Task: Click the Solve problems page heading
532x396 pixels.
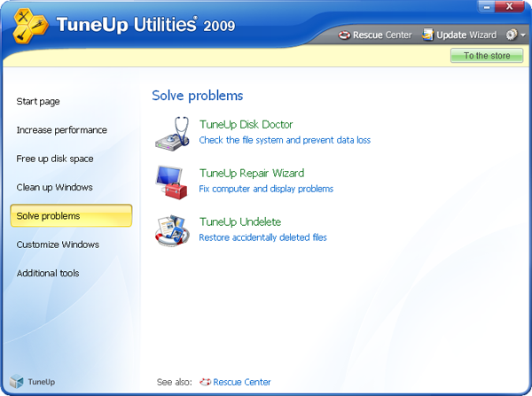Action: [198, 96]
